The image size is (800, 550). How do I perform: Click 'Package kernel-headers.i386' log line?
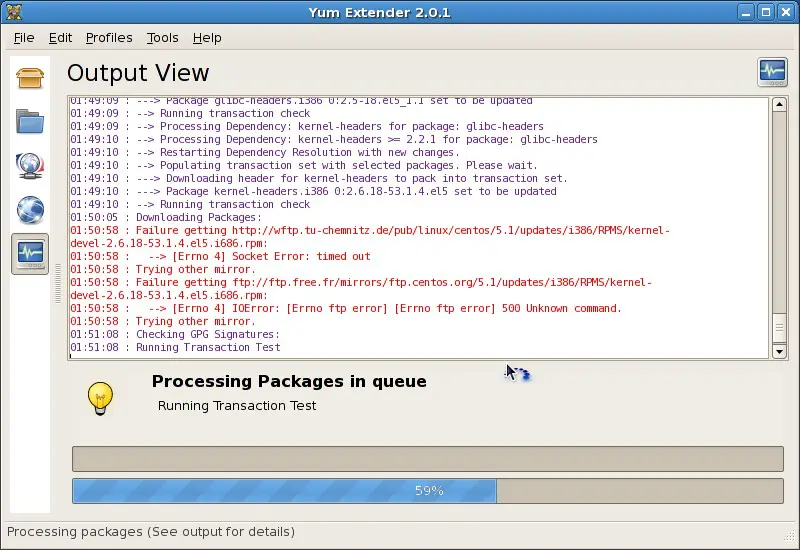313,191
